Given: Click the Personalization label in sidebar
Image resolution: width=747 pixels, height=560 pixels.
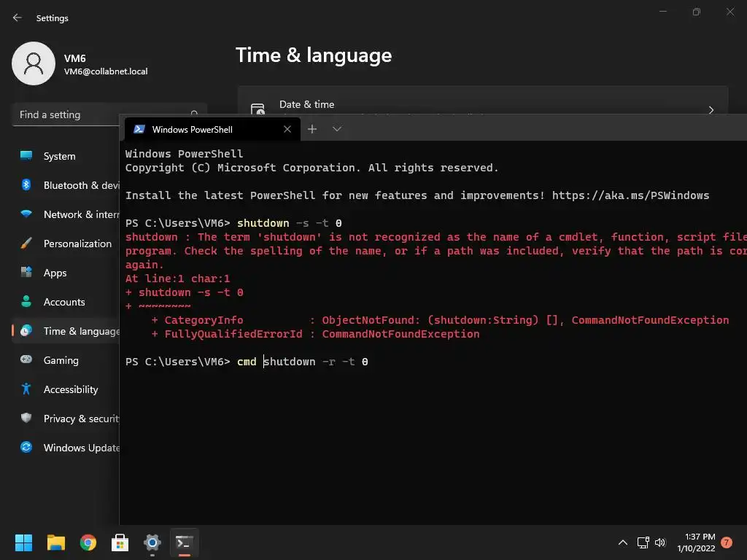Looking at the screenshot, I should coord(77,244).
